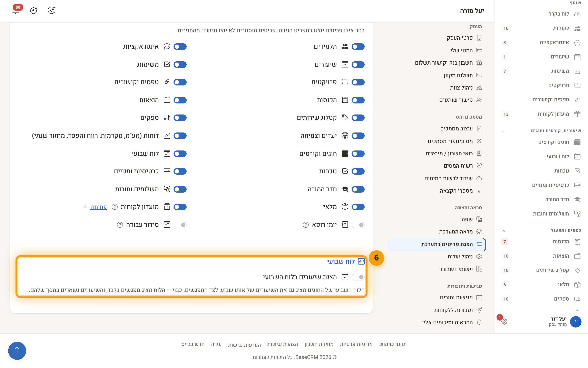Image resolution: width=588 pixels, height=368 pixels.
Task: Click the הצהרת נגישות footer link
Action: click(282, 344)
